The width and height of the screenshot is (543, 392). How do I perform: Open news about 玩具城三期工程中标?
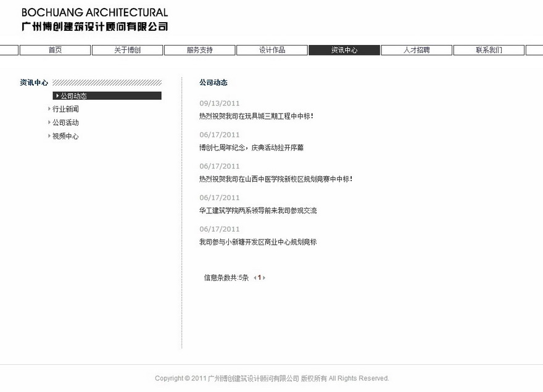(x=256, y=116)
